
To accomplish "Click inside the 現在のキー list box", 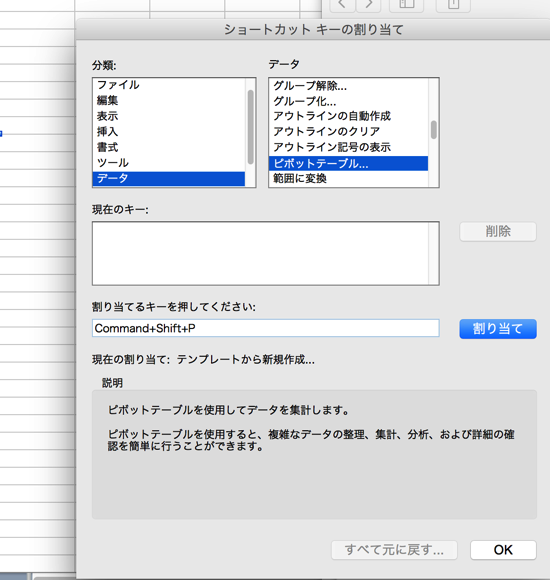I will tap(266, 253).
